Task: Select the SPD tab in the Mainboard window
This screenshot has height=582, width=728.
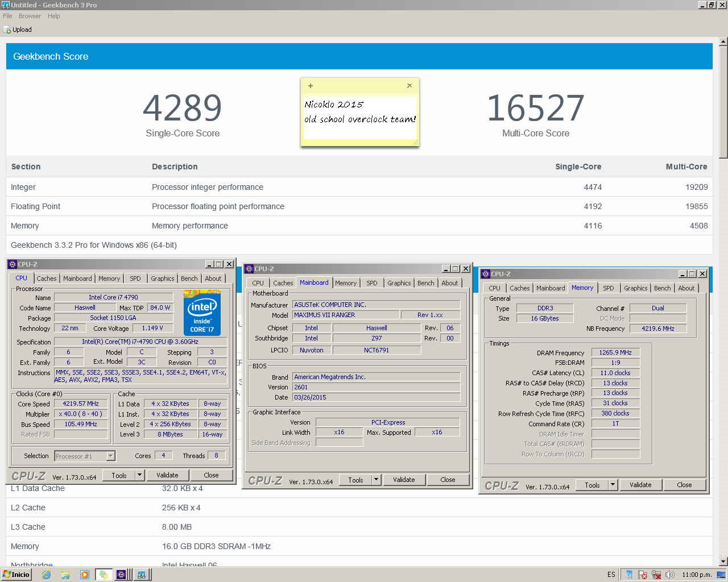Action: click(x=372, y=283)
